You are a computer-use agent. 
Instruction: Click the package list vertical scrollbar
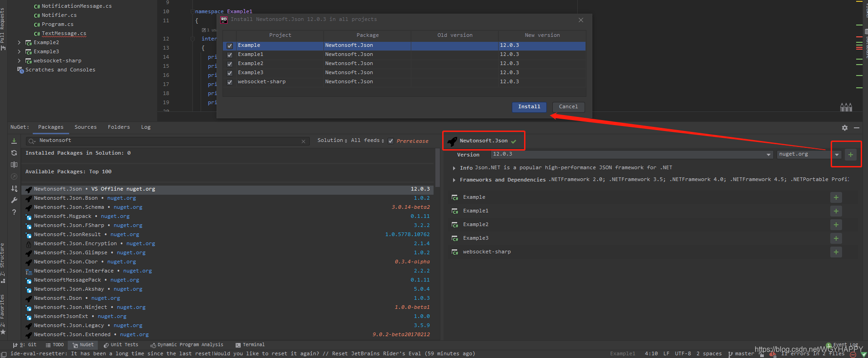438,168
